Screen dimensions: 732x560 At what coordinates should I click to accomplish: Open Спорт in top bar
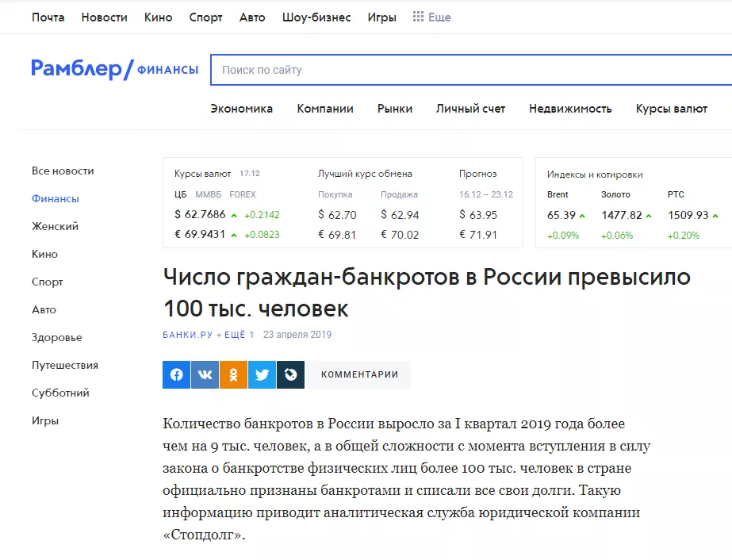(x=205, y=17)
